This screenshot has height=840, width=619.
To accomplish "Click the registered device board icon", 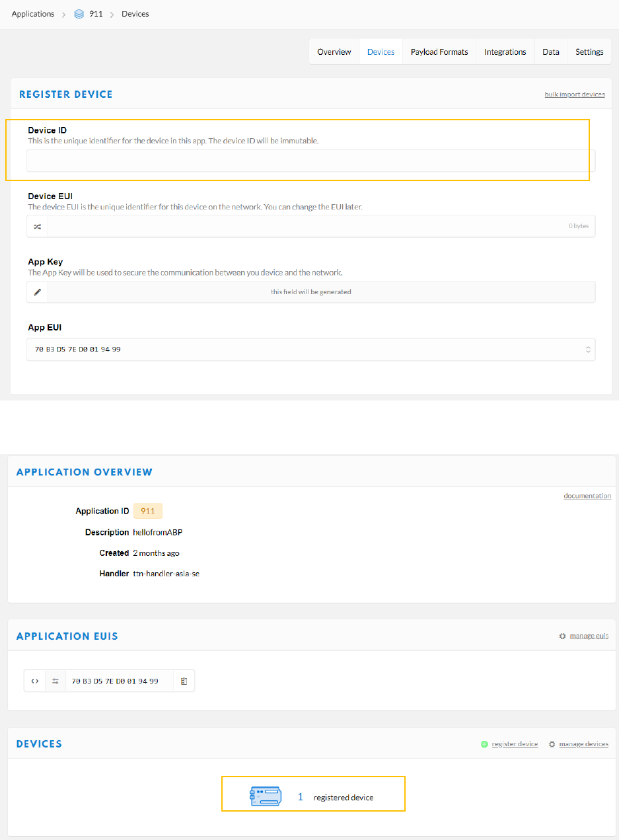I will coord(266,796).
